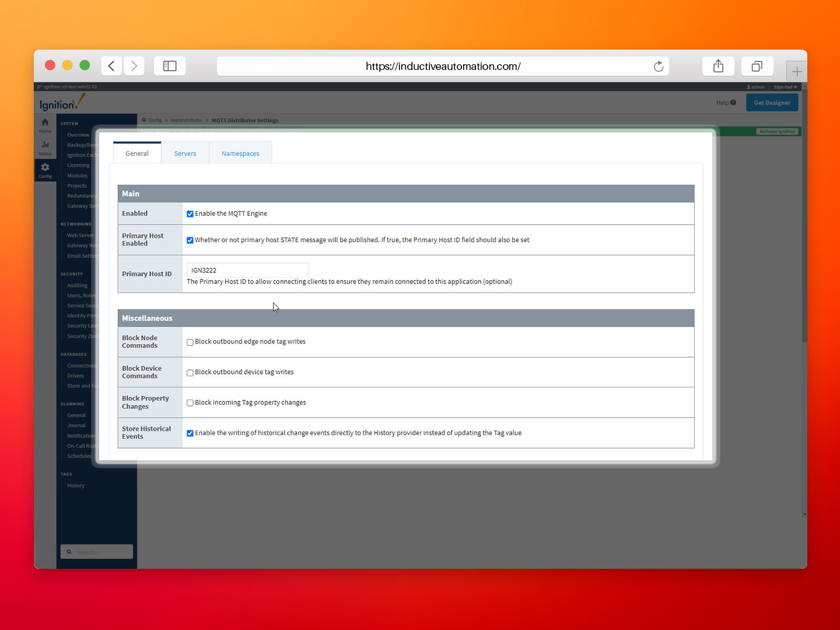Screen dimensions: 840x630
Task: Open Home from Ignition sidebar icon
Action: point(45,125)
